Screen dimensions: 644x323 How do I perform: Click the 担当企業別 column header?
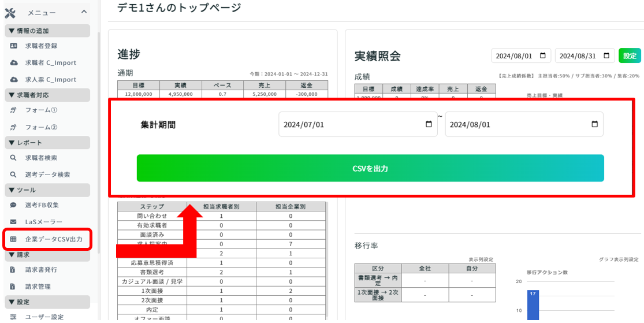291,206
